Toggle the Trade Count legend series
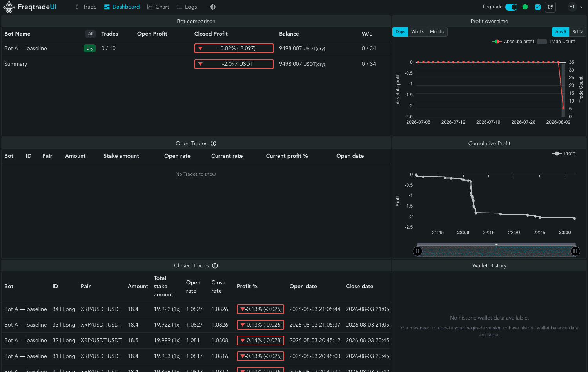Image resolution: width=588 pixels, height=372 pixels. coord(556,42)
